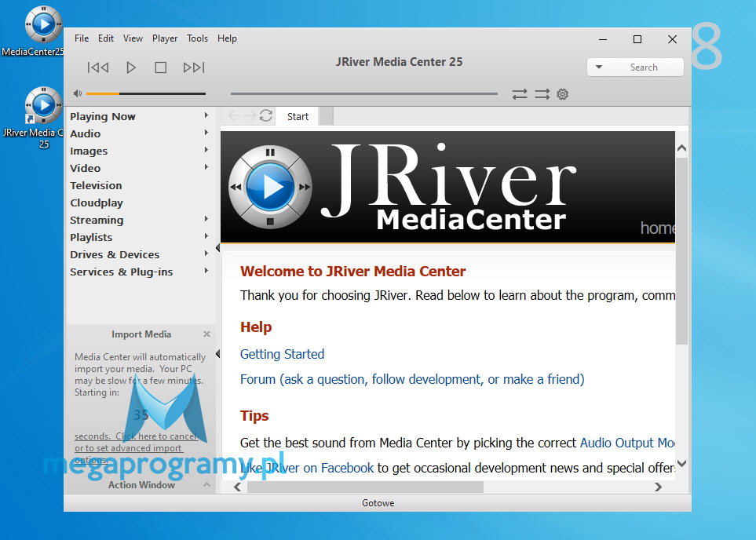The image size is (756, 540).
Task: Maximize the JRiver Media Center window
Action: pyautogui.click(x=637, y=39)
